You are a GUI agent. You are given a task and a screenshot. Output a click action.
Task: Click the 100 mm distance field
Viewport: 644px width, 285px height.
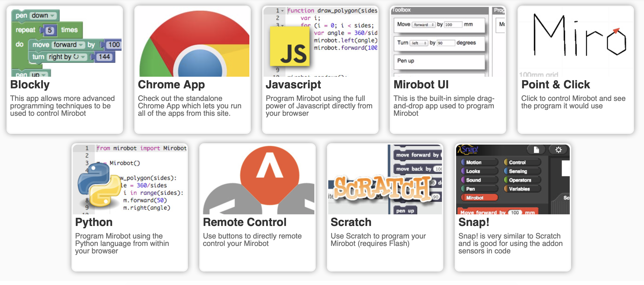453,24
